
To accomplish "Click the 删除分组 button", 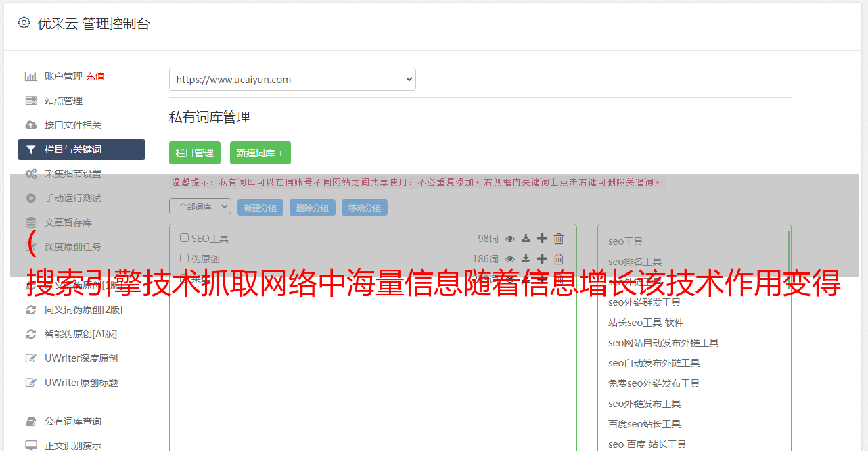I will click(313, 208).
